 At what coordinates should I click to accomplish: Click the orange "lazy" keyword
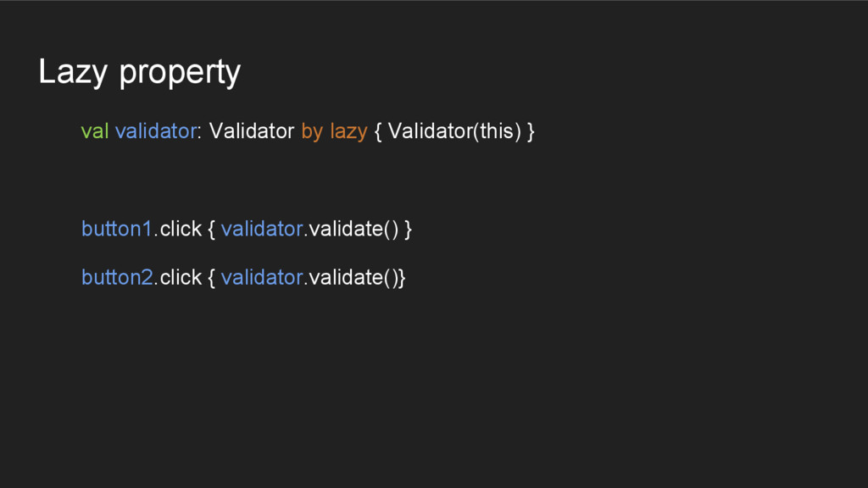(348, 133)
